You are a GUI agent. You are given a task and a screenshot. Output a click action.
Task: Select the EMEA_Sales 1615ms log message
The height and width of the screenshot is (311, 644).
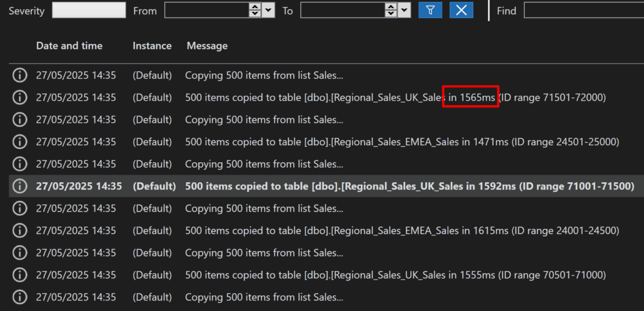pos(402,230)
